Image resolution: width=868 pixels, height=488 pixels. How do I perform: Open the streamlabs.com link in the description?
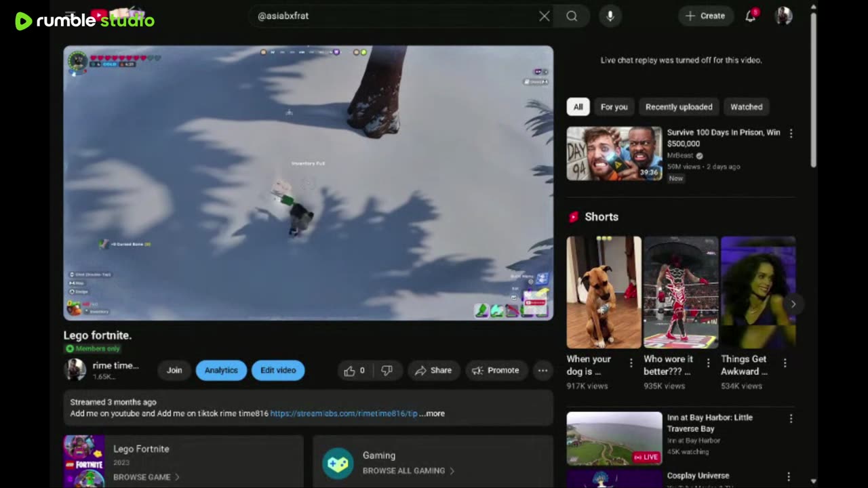344,413
